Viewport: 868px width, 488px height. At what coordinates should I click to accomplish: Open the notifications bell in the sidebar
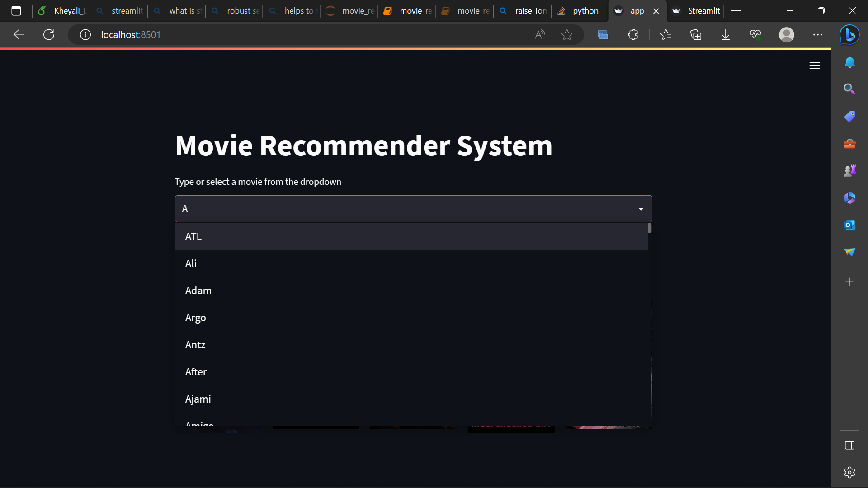(x=849, y=62)
